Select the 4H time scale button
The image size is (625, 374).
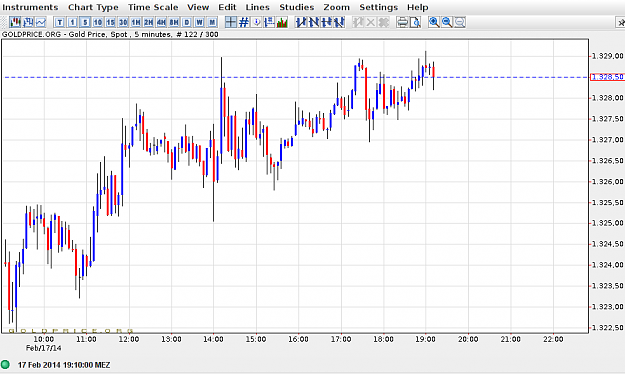(x=161, y=22)
